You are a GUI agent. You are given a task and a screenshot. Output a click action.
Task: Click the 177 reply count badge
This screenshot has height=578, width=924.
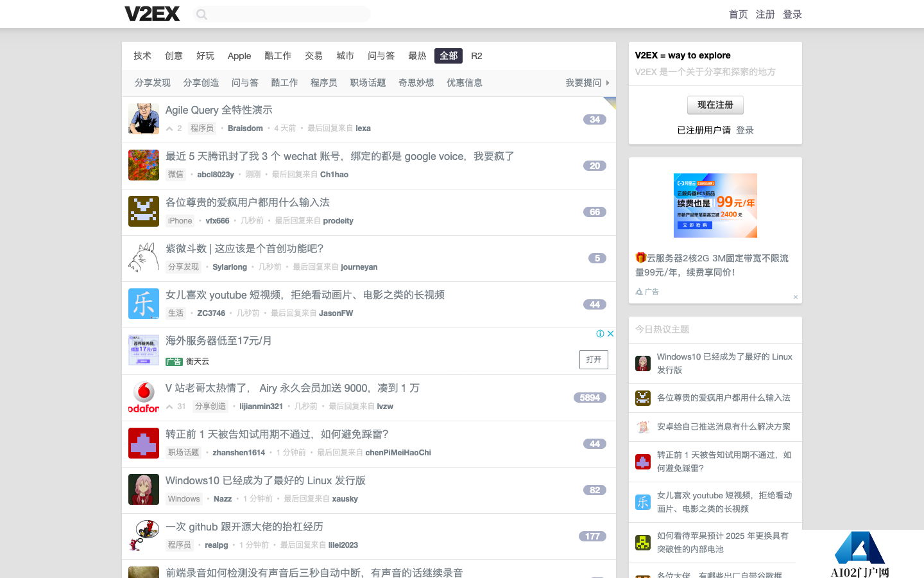(592, 536)
